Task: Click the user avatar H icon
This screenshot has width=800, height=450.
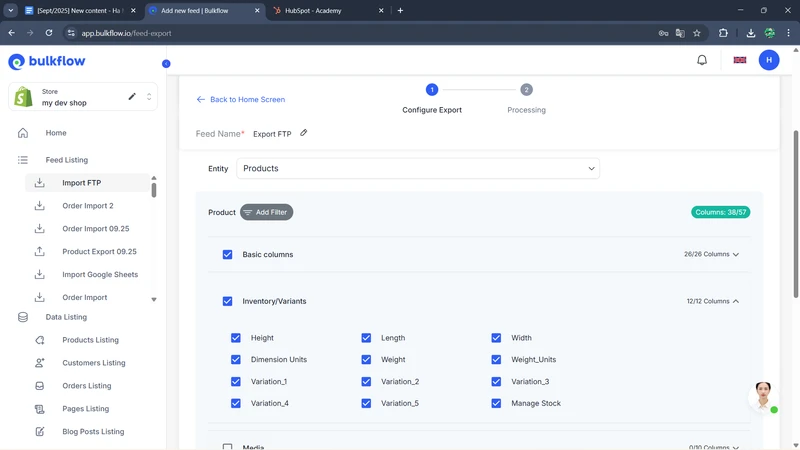Action: click(768, 60)
